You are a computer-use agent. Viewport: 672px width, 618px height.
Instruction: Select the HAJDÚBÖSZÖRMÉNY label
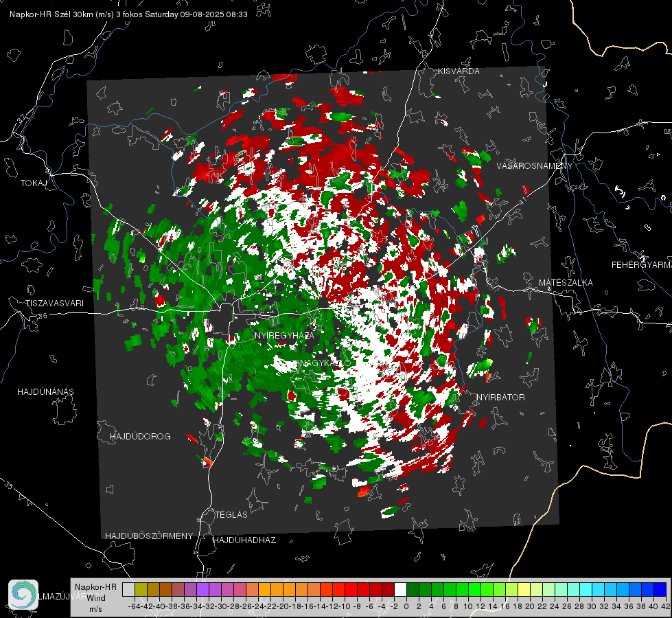[x=149, y=536]
